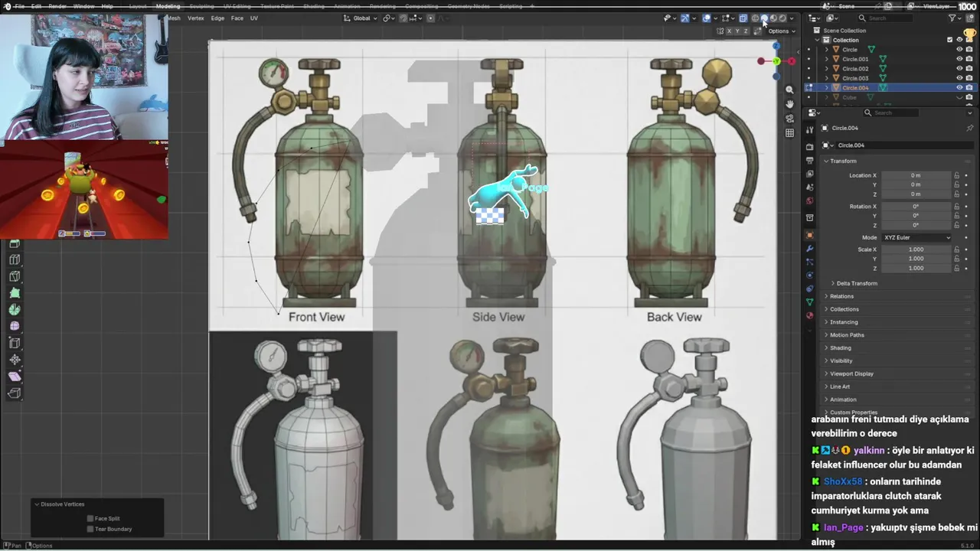Open the viewport Options dropdown

(x=782, y=31)
